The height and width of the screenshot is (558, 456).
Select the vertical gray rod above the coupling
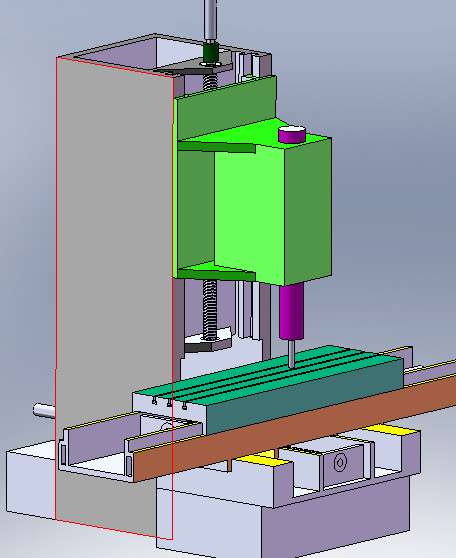click(x=211, y=21)
